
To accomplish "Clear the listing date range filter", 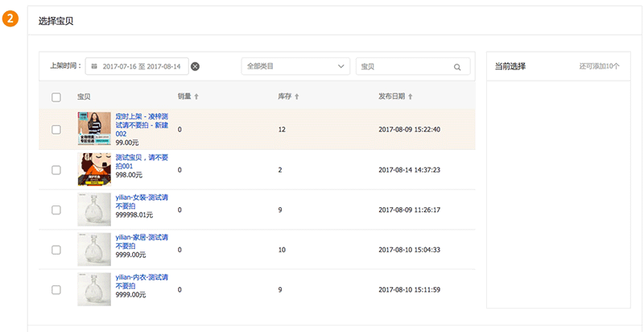I will pyautogui.click(x=195, y=67).
